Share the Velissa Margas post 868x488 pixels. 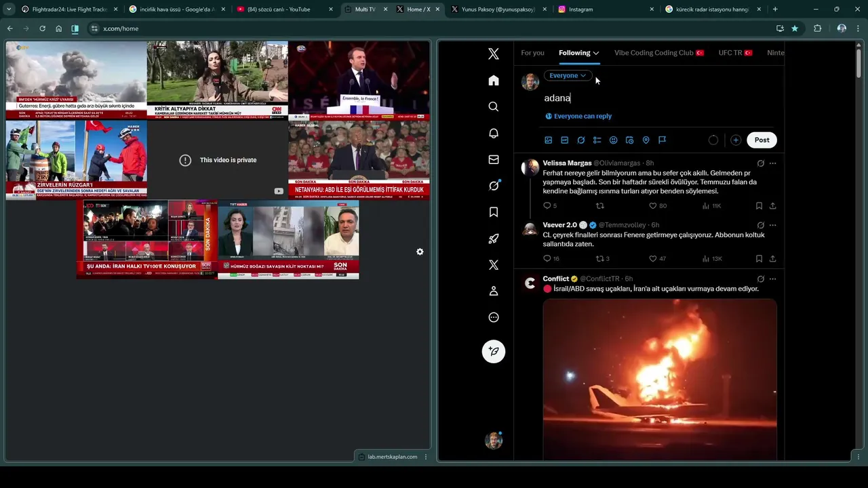(772, 206)
